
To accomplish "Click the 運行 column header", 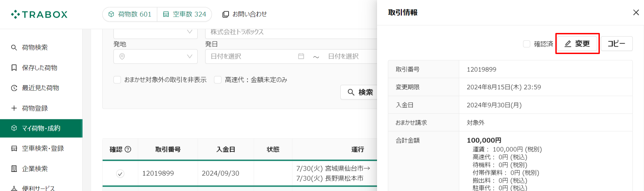I will click(358, 149).
